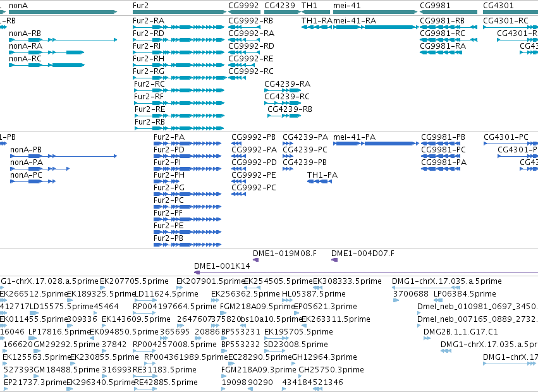Select the Fur2 gene bar
538x392 pixels.
(180, 12)
